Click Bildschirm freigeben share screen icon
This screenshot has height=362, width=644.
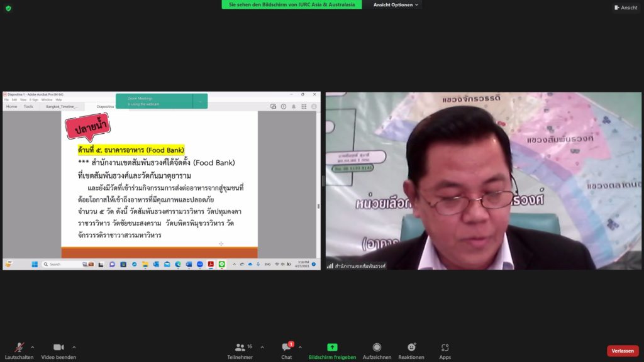(x=332, y=348)
